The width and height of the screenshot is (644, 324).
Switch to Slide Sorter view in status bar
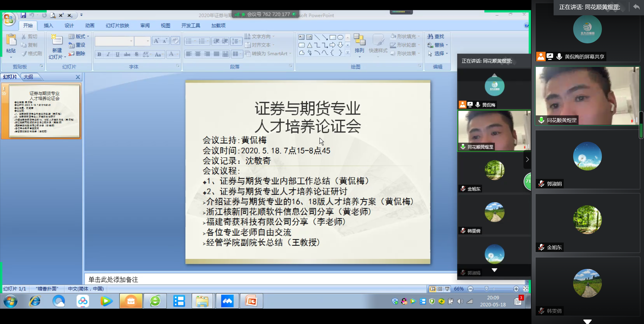pyautogui.click(x=440, y=289)
